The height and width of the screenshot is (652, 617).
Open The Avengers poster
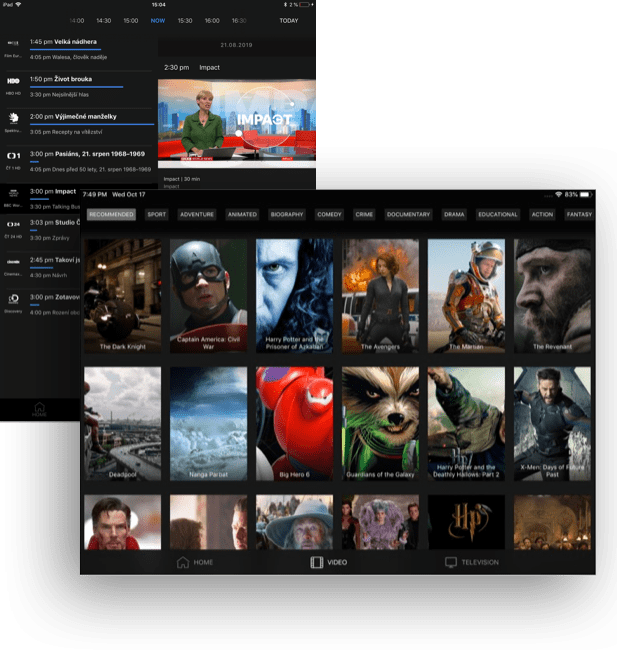[x=380, y=296]
